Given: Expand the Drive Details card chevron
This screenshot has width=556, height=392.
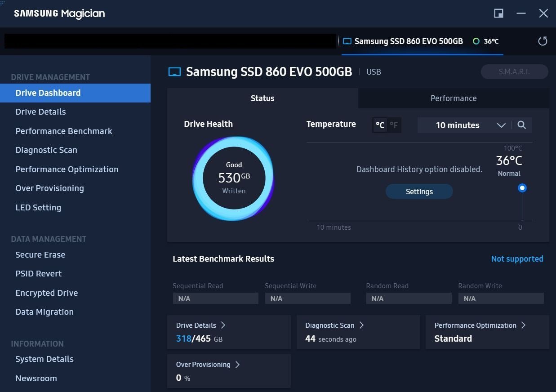Looking at the screenshot, I should 223,325.
